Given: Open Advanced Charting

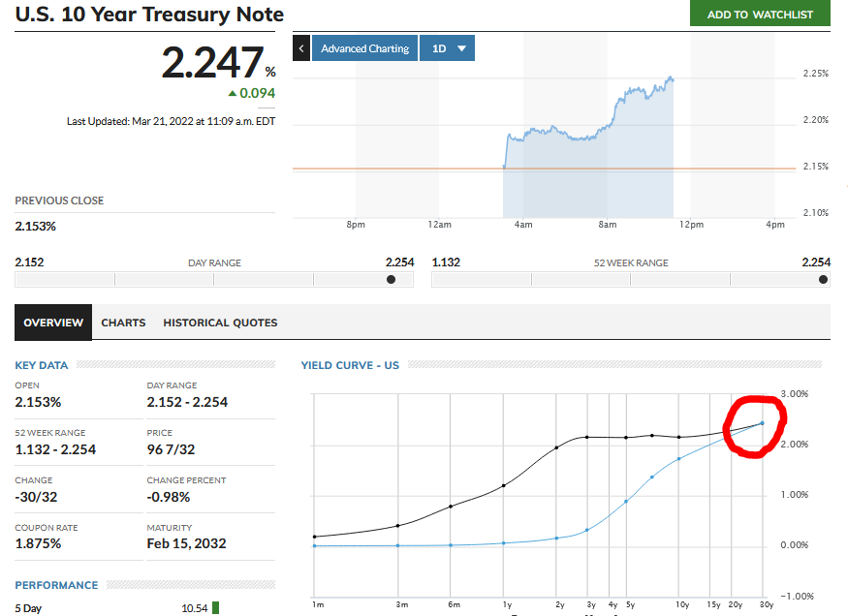Looking at the screenshot, I should pos(365,48).
